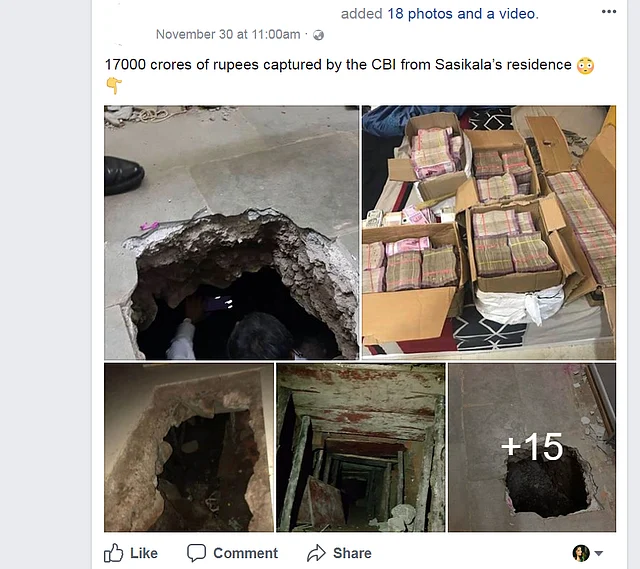This screenshot has height=569, width=640.
Task: Click the Share arrow icon
Action: point(316,553)
